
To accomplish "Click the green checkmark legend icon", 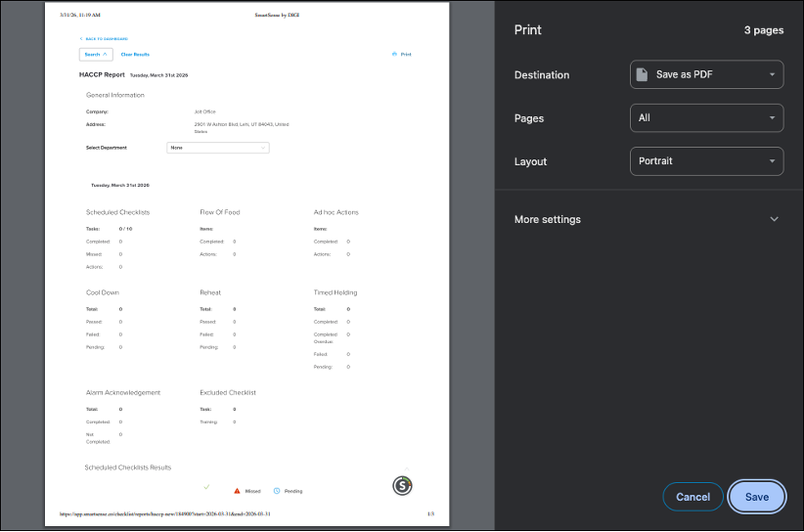I will coord(206,487).
